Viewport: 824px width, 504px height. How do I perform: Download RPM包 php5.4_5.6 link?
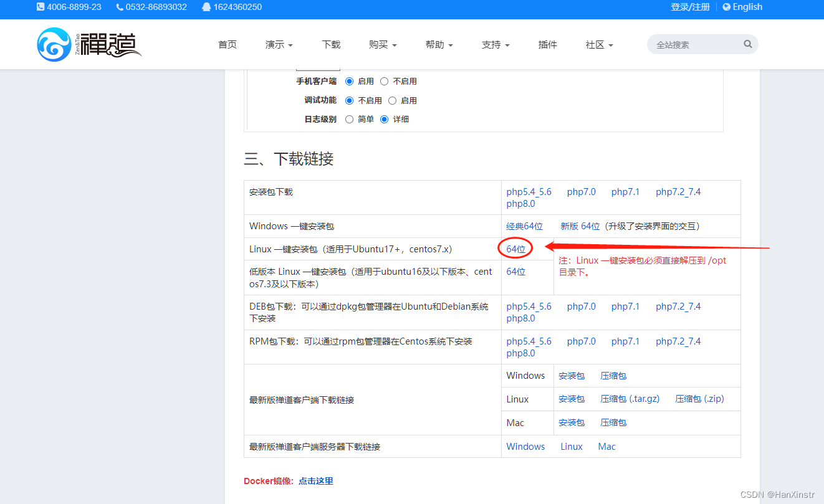tap(529, 341)
